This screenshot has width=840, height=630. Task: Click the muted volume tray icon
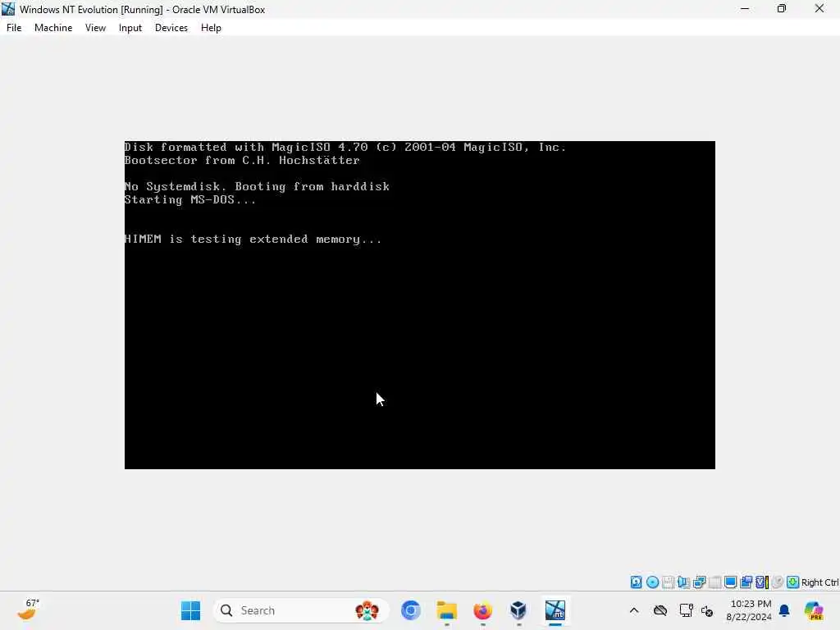[707, 610]
